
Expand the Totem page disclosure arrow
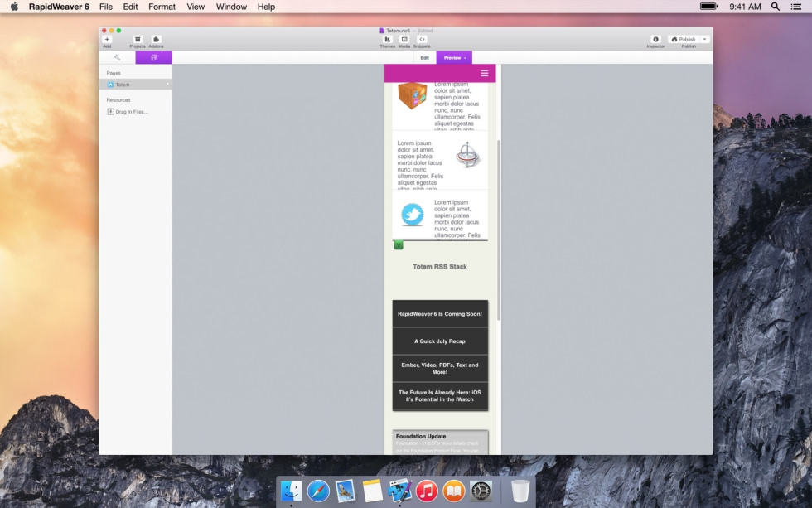click(x=167, y=84)
